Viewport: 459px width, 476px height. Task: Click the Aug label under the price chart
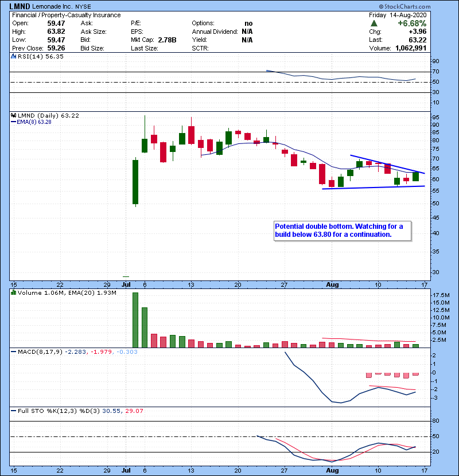pos(332,285)
